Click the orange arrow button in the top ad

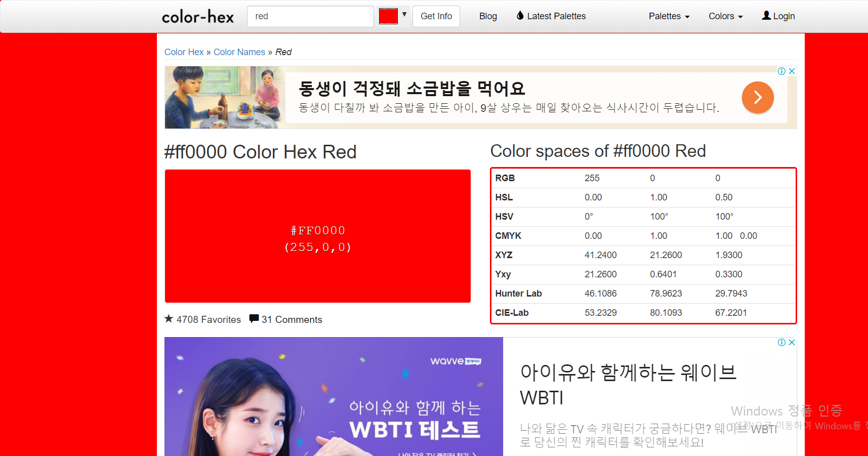(758, 97)
